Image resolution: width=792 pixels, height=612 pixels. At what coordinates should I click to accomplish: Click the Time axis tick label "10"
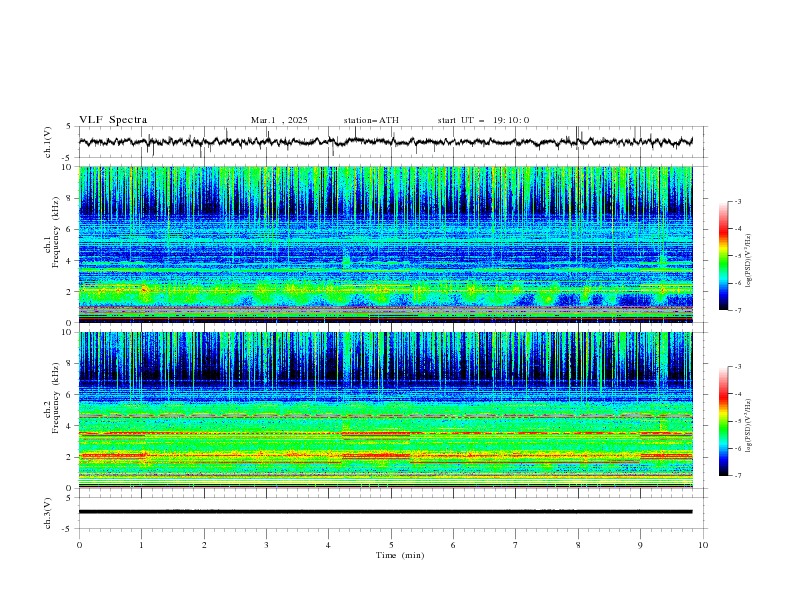[x=703, y=545]
